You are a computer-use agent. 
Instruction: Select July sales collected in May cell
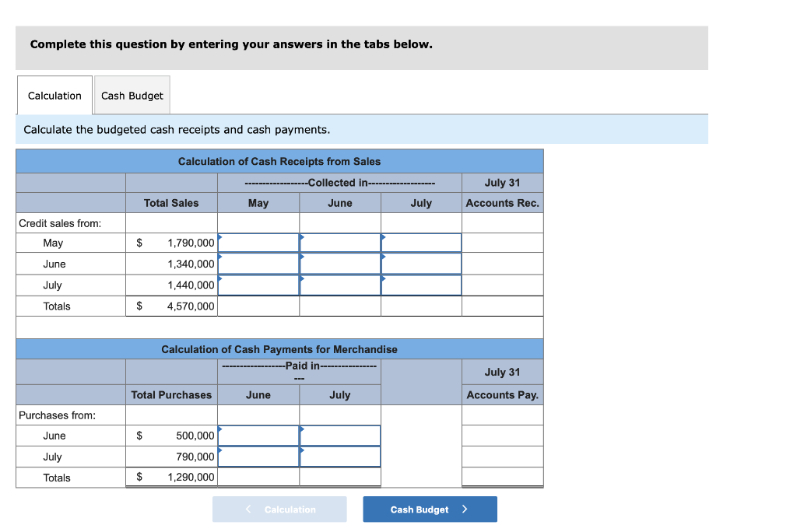(258, 285)
